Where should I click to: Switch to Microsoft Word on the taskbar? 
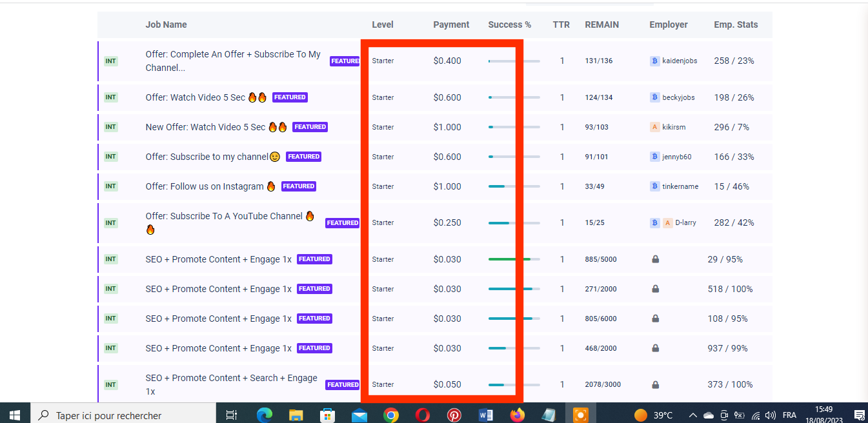pyautogui.click(x=486, y=415)
